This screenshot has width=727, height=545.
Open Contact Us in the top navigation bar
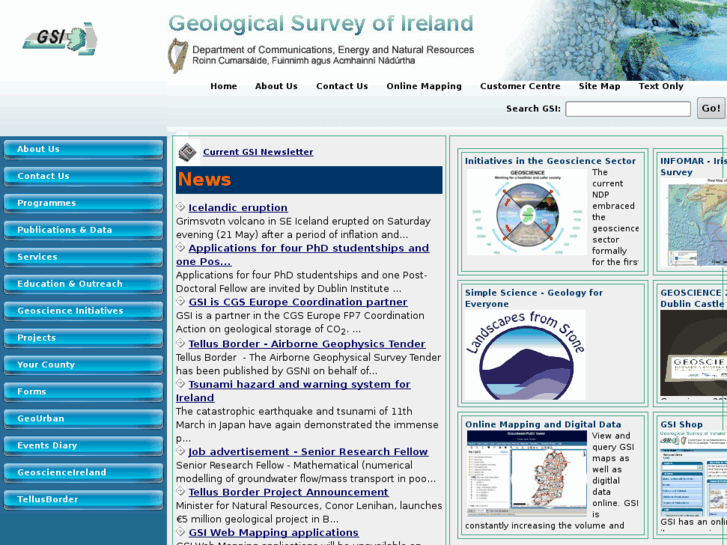[x=342, y=86]
